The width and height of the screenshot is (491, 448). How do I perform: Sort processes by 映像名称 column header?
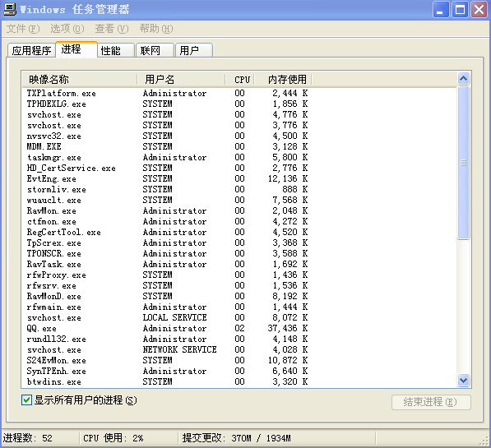tap(80, 79)
